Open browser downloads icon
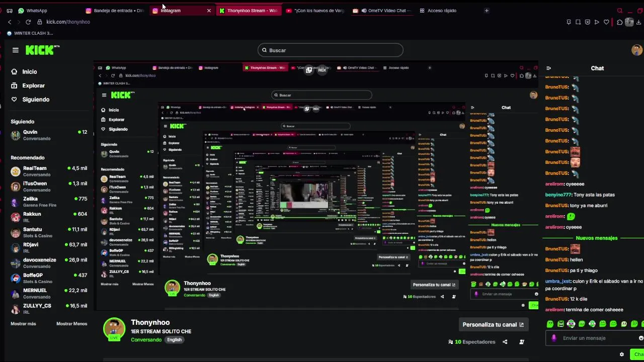The width and height of the screenshot is (644, 362). tap(639, 22)
